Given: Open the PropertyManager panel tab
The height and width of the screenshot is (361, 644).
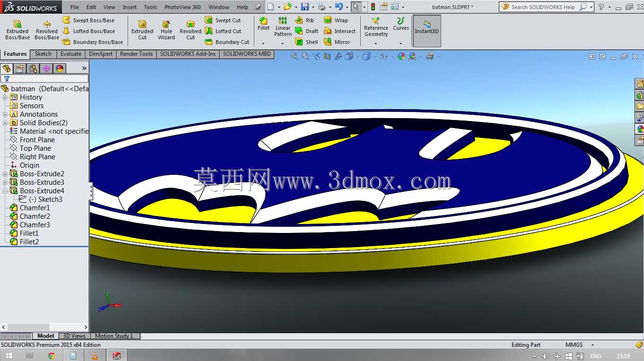Looking at the screenshot, I should 19,69.
